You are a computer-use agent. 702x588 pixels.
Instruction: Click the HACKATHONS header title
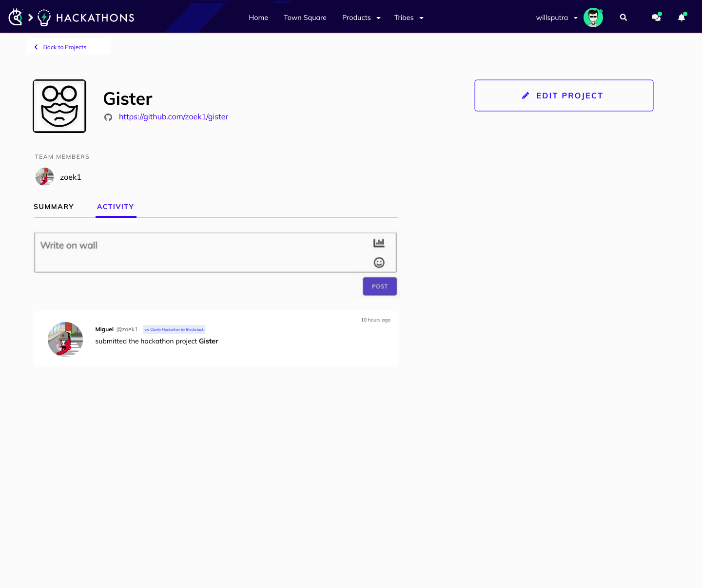(96, 18)
